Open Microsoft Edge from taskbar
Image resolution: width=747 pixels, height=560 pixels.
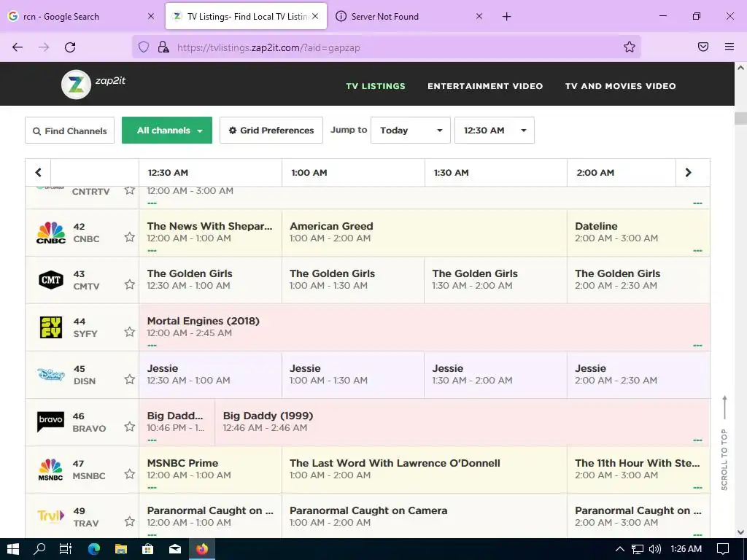(94, 549)
